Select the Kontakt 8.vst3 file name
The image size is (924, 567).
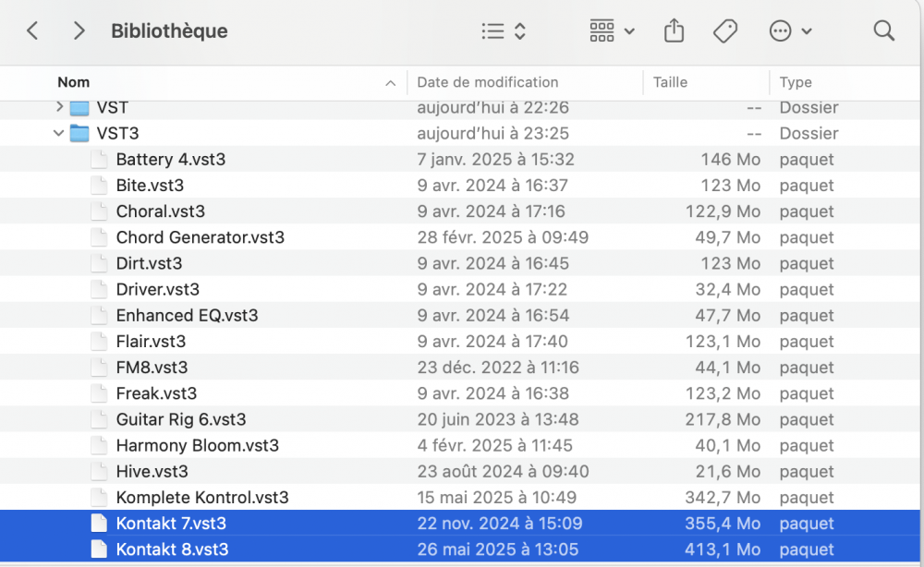tap(172, 549)
